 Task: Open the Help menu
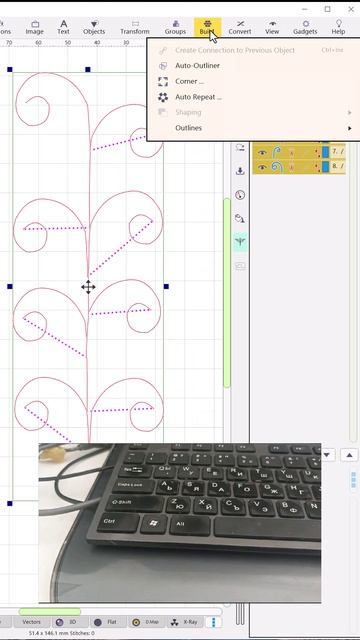click(338, 27)
